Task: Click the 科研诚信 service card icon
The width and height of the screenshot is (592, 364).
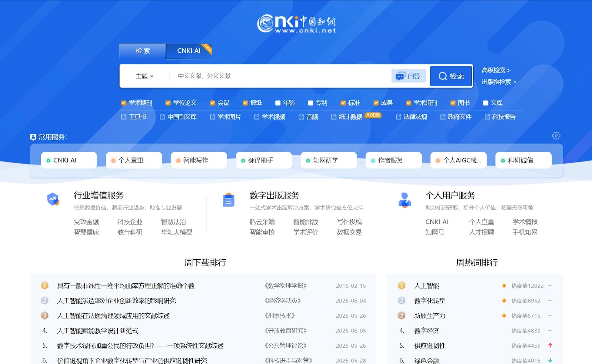Action: 503,161
